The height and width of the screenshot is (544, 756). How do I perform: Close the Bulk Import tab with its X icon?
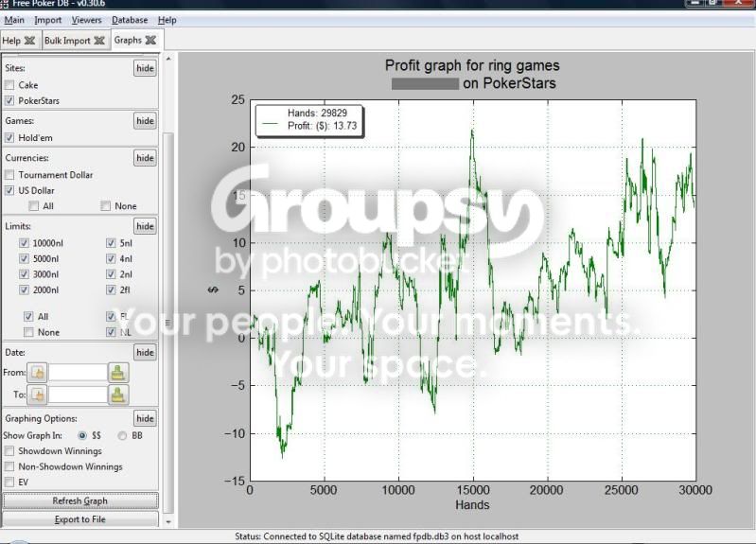[99, 41]
